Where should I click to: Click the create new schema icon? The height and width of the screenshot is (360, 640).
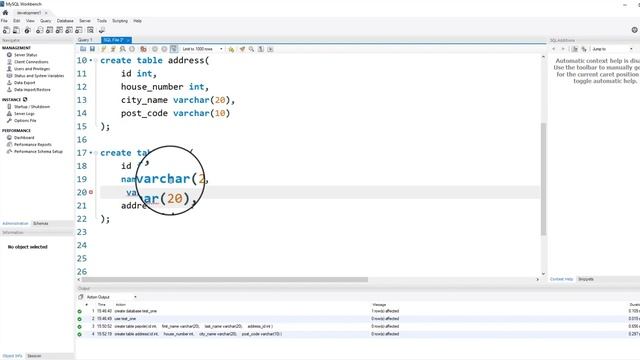pos(40,30)
